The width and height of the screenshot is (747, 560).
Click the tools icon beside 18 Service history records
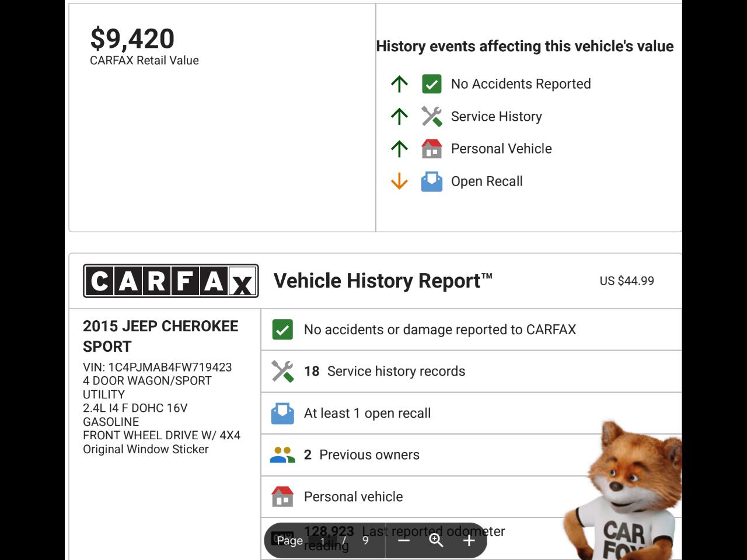click(282, 372)
